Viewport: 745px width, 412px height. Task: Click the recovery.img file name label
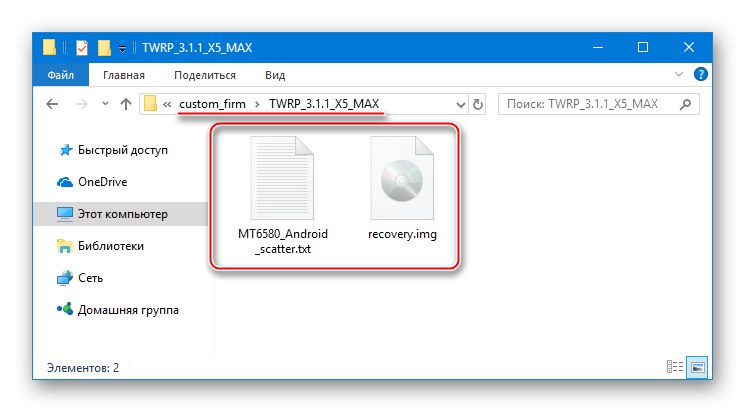tap(402, 234)
